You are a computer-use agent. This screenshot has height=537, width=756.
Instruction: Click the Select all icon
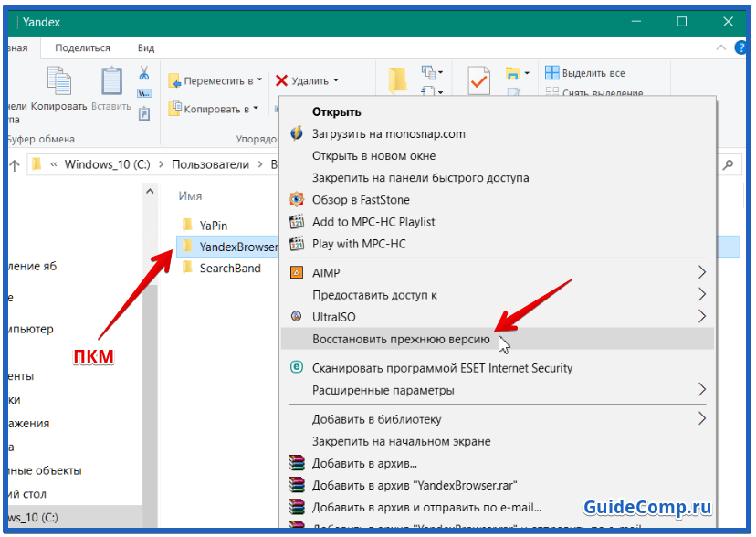(x=551, y=73)
